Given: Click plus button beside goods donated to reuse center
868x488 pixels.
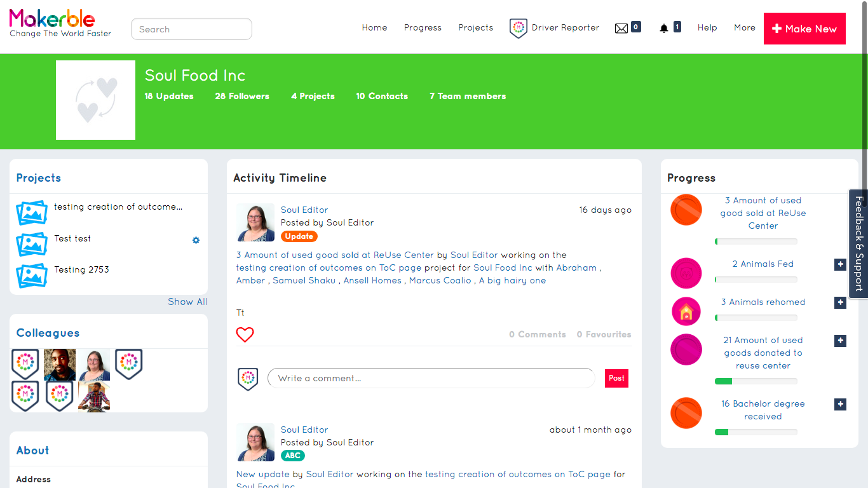Looking at the screenshot, I should coord(840,341).
